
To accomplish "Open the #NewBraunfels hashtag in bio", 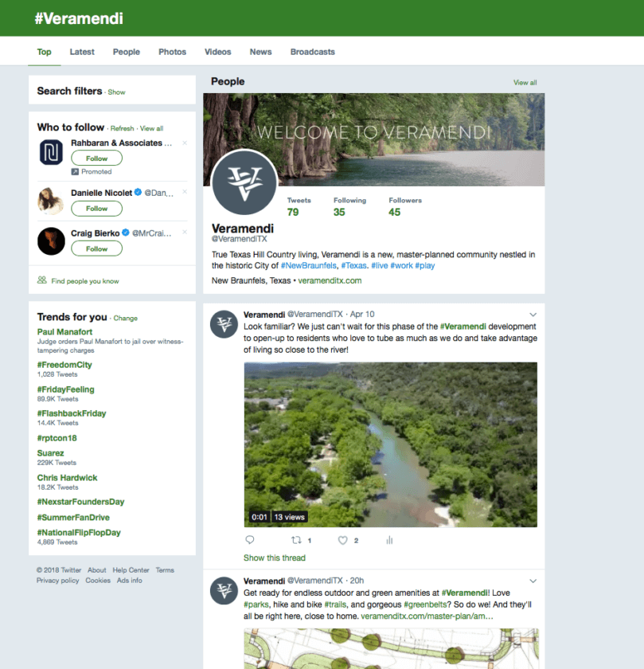I will coord(309,265).
